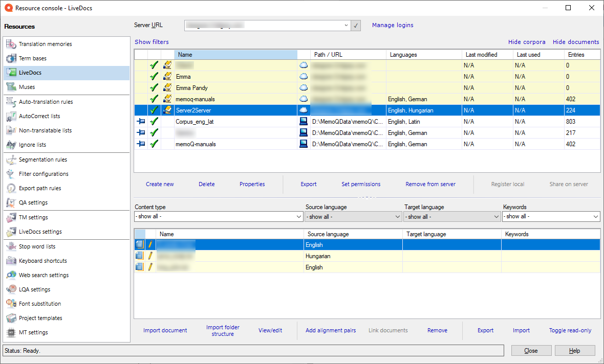Click the Close button
Screen dimensions: 604x364
(531, 351)
